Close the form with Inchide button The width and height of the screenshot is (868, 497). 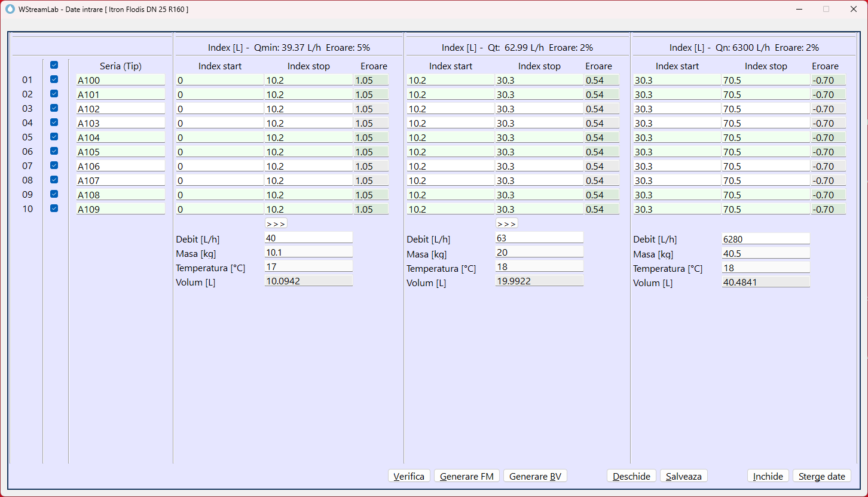[768, 476]
